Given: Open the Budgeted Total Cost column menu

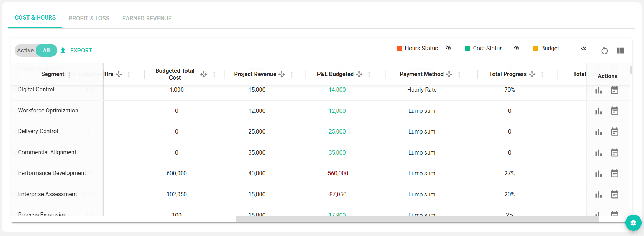Looking at the screenshot, I should tap(214, 75).
